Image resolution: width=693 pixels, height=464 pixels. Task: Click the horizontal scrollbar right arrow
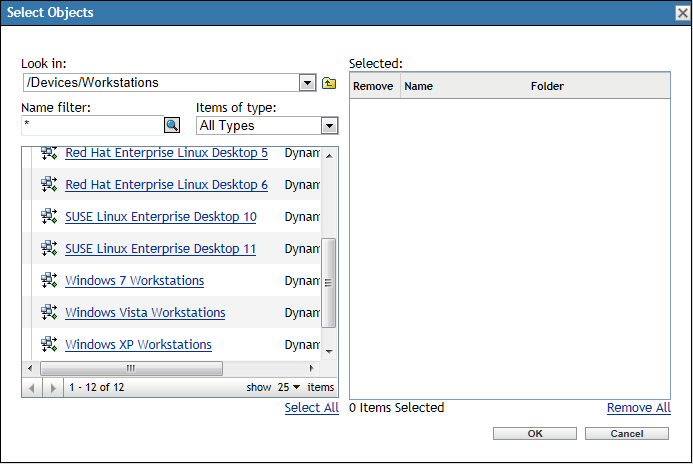[x=312, y=368]
